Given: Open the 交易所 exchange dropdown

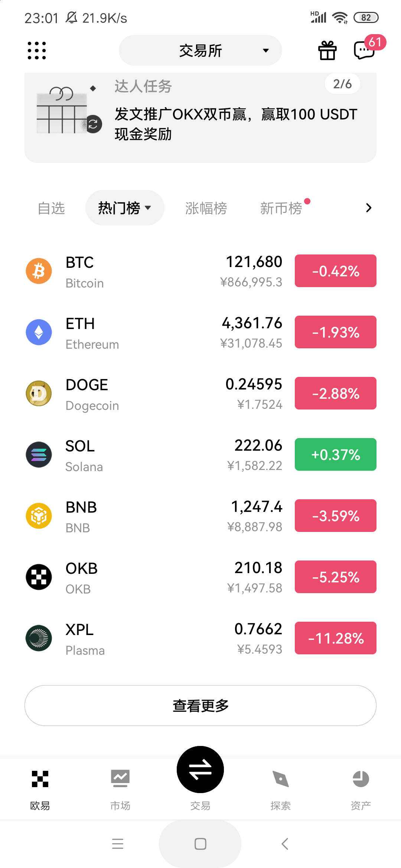Looking at the screenshot, I should 200,50.
